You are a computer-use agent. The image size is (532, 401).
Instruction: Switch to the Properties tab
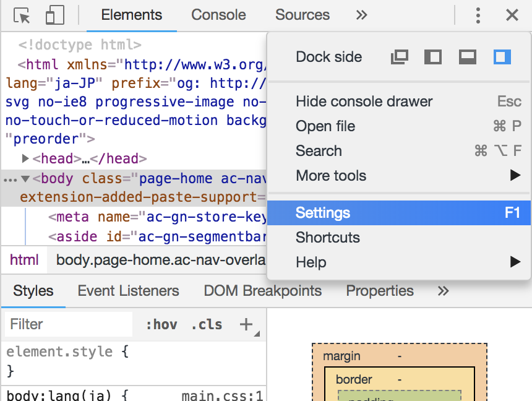pos(380,291)
